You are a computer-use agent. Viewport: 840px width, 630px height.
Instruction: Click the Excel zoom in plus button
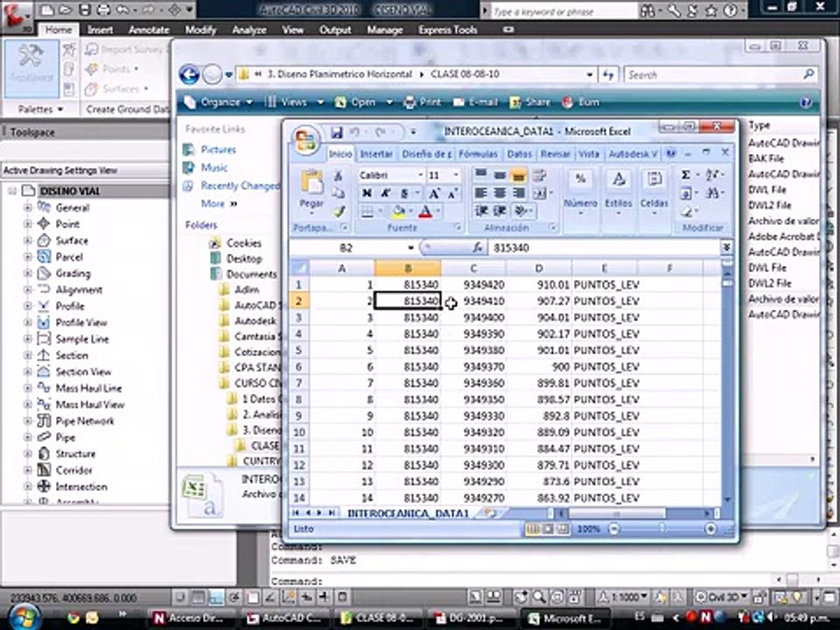point(710,529)
